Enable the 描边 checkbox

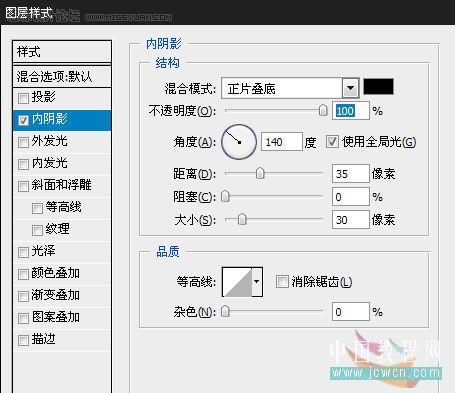tap(23, 340)
